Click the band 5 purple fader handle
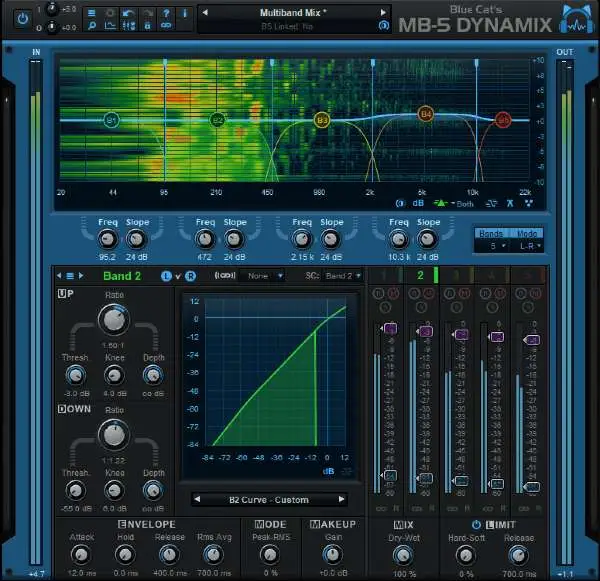The width and height of the screenshot is (600, 581). (533, 340)
